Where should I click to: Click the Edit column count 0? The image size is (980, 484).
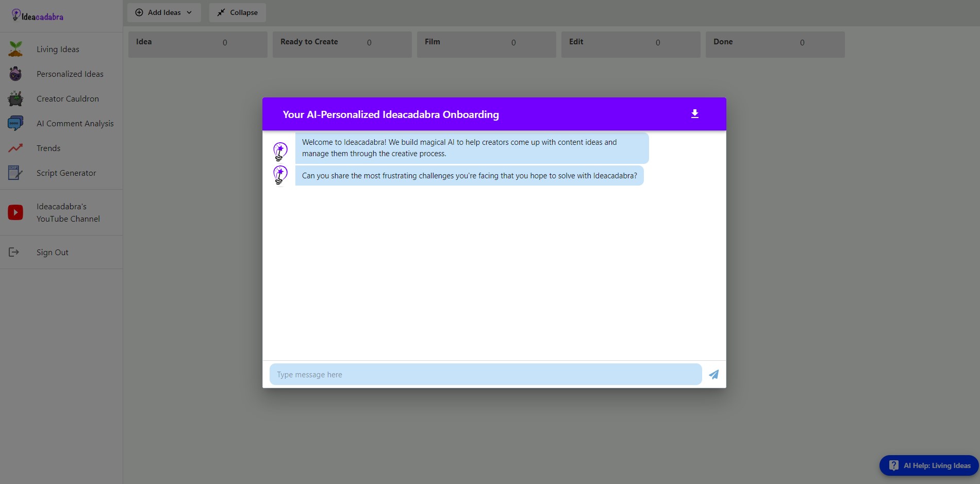[658, 43]
